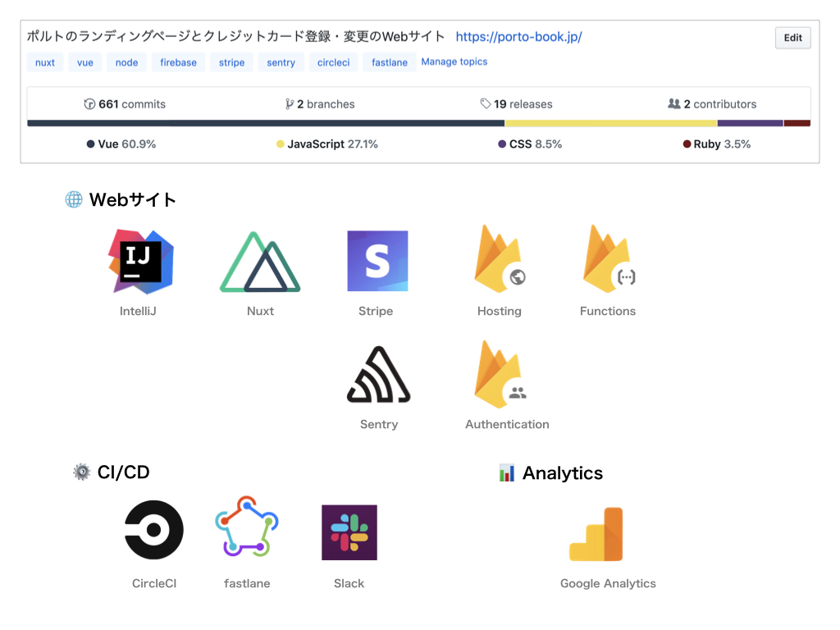Click the IntelliJ caption text
This screenshot has height=630, width=840.
pyautogui.click(x=138, y=311)
